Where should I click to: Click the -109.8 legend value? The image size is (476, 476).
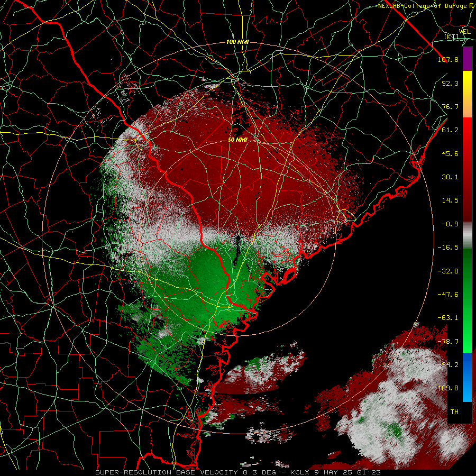[x=446, y=388]
